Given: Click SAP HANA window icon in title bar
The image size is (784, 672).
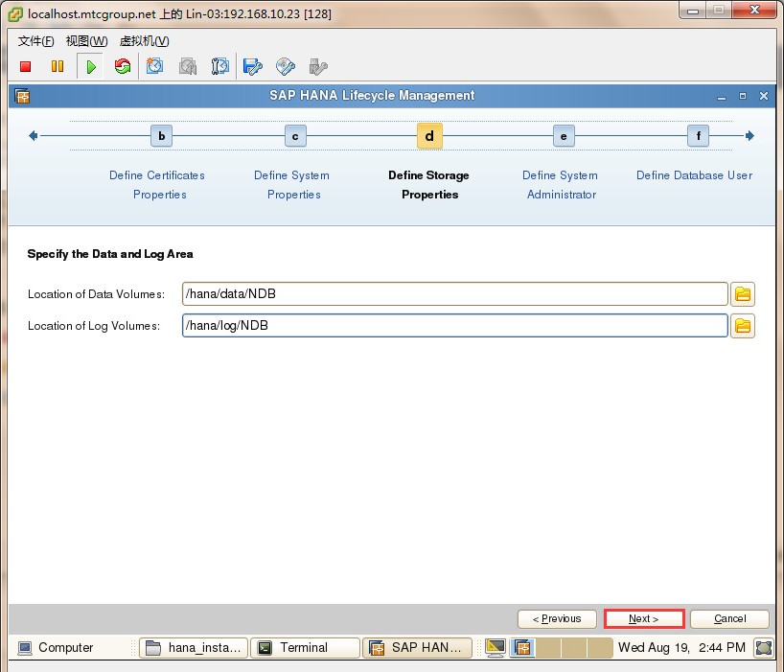Looking at the screenshot, I should click(22, 96).
